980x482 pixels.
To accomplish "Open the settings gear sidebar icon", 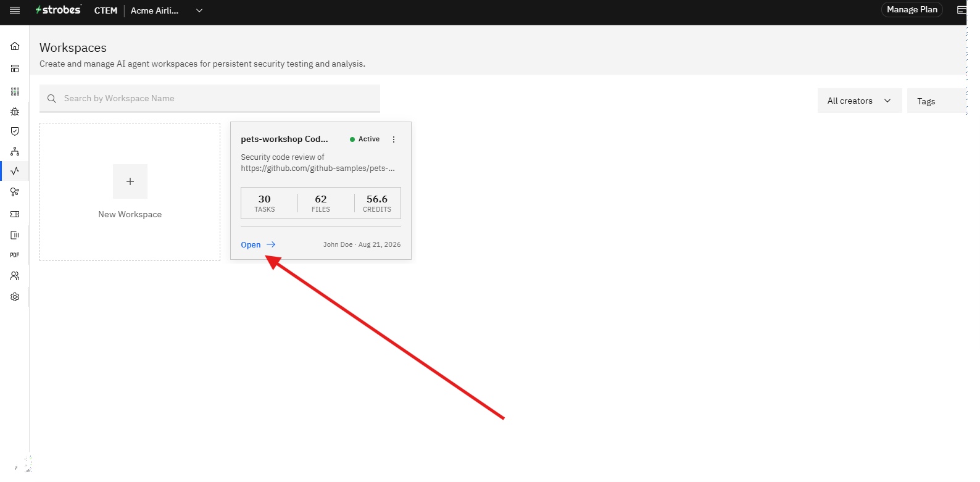I will pyautogui.click(x=15, y=297).
